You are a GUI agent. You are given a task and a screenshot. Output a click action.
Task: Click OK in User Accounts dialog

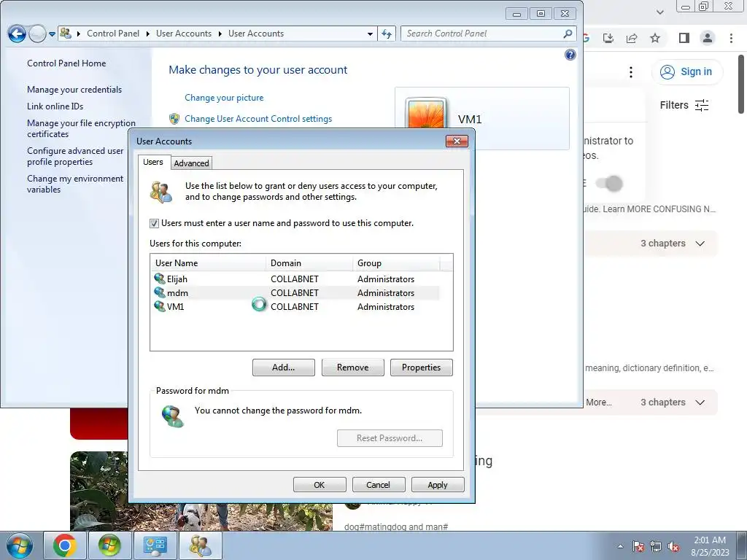[320, 485]
